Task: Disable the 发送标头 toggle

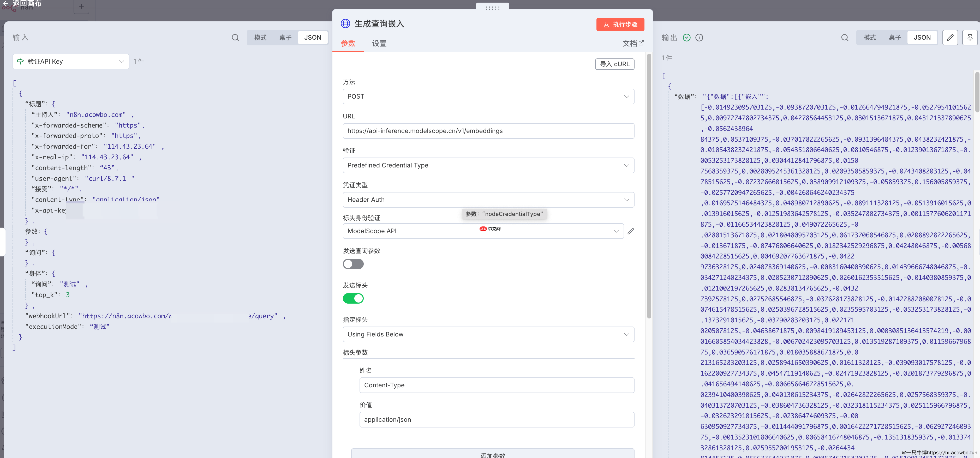Action: pyautogui.click(x=353, y=298)
